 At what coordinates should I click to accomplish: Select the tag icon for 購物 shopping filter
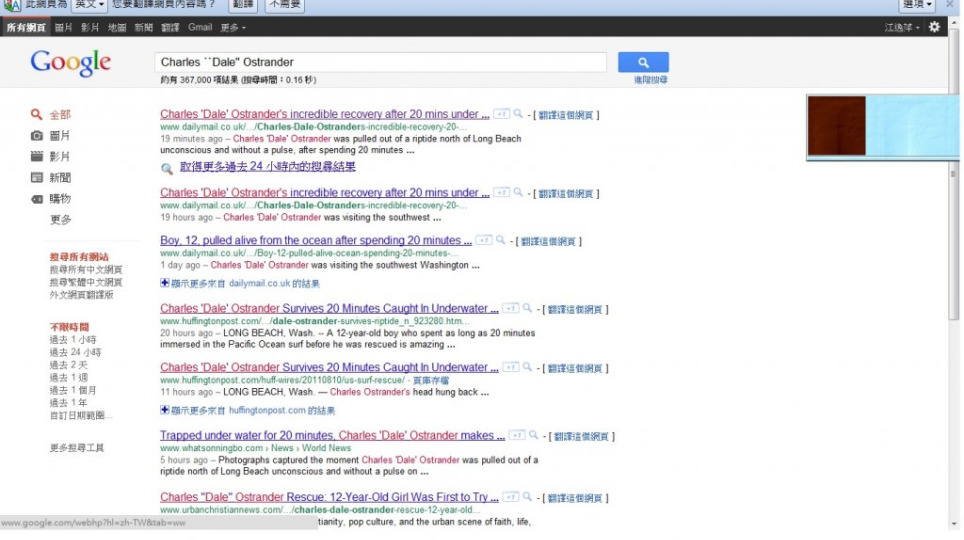click(37, 199)
